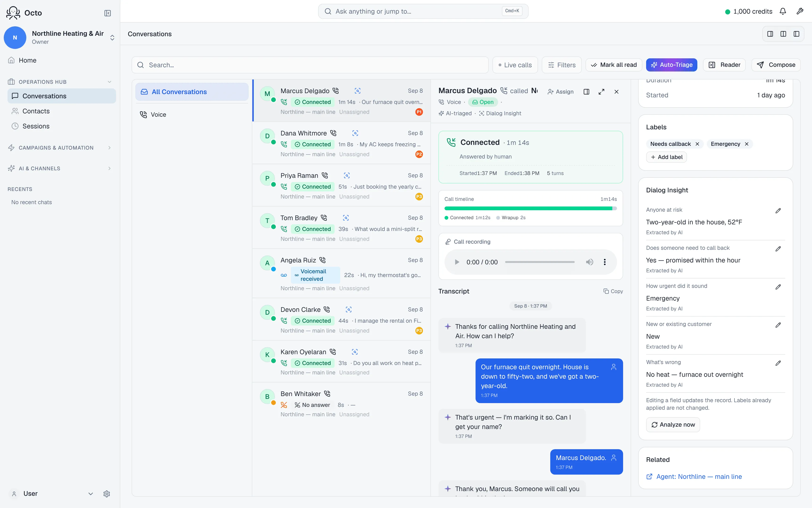Viewport: 812px width, 508px height.
Task: Switch to center split layout icon
Action: click(783, 34)
